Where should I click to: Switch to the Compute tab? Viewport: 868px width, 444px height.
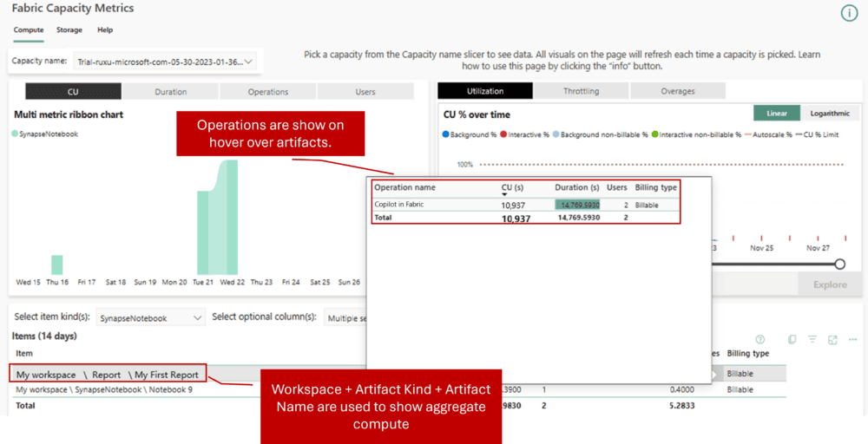pyautogui.click(x=29, y=29)
